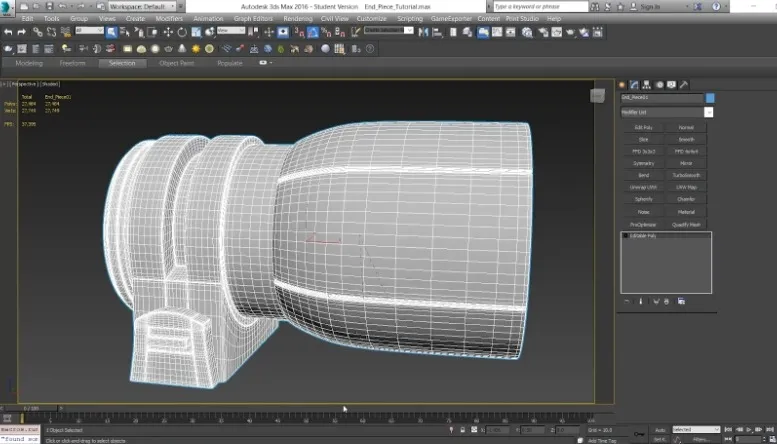Open the reference coordinate system View dropdown

point(232,32)
